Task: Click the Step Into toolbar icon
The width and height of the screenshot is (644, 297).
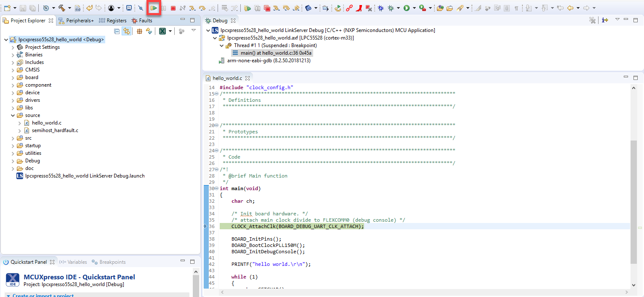Action: pyautogui.click(x=192, y=8)
